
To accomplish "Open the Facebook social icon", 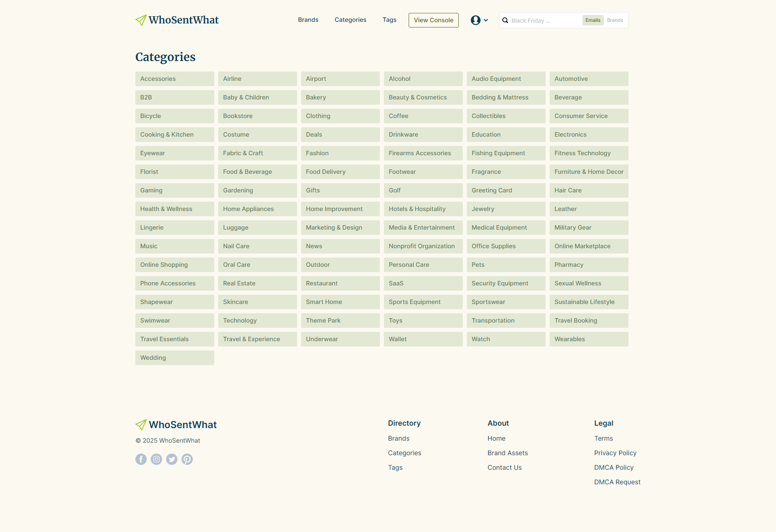I will pyautogui.click(x=141, y=459).
